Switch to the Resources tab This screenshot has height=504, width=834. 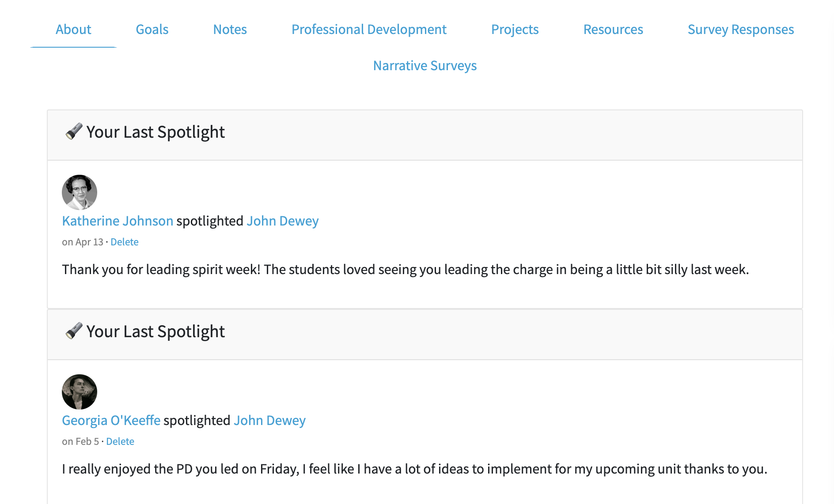point(613,30)
